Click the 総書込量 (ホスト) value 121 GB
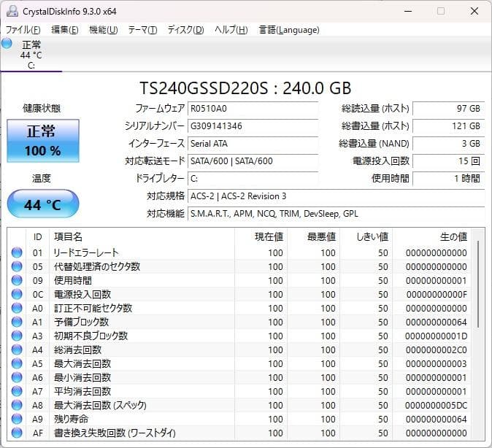 [x=449, y=126]
